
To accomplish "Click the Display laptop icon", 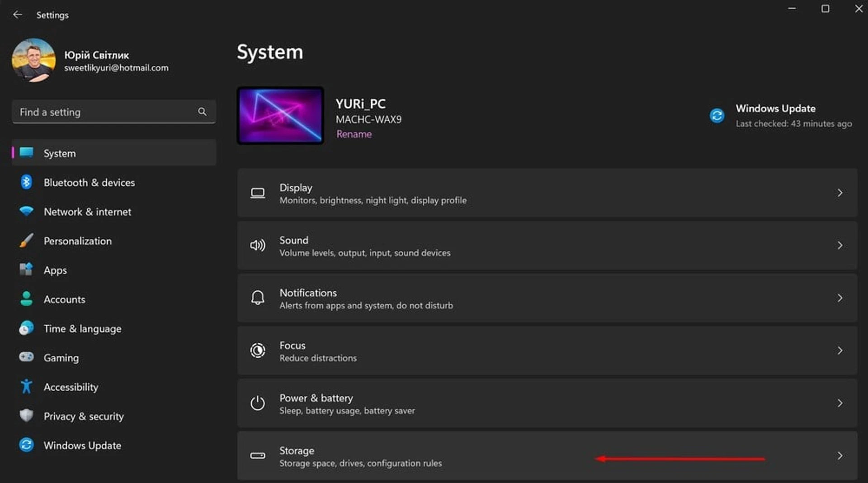I will point(258,193).
